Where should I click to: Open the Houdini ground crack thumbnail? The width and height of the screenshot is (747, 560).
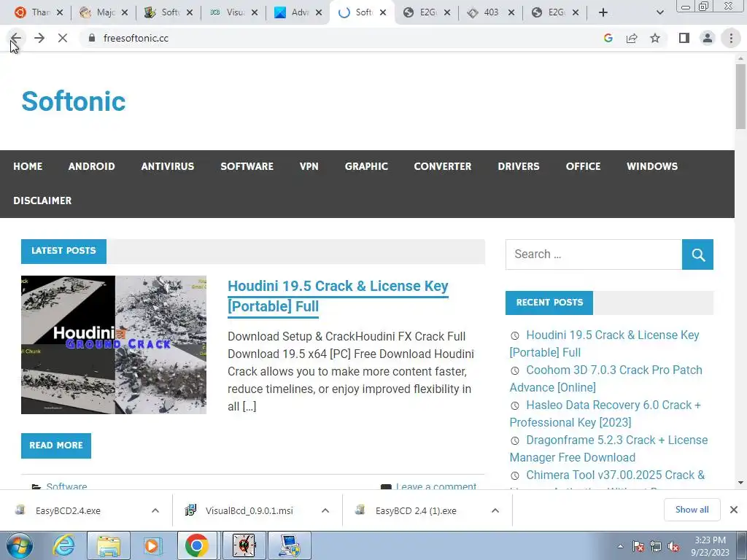pyautogui.click(x=114, y=345)
